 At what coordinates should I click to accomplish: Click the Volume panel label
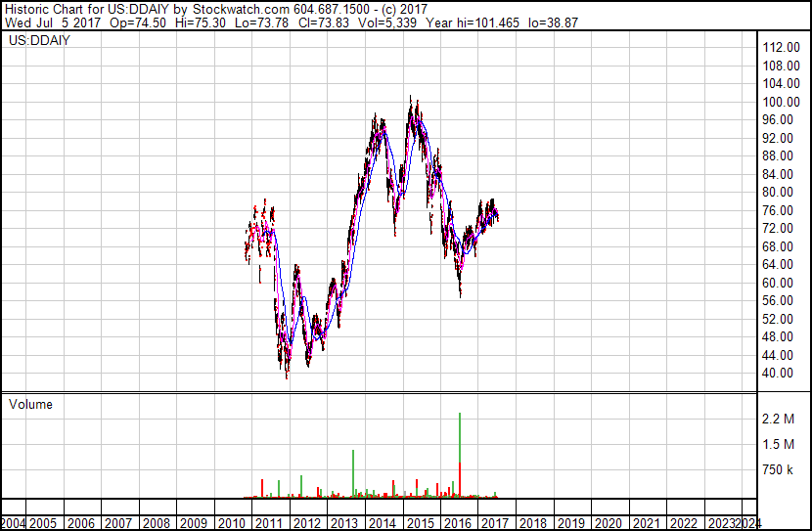pos(30,404)
